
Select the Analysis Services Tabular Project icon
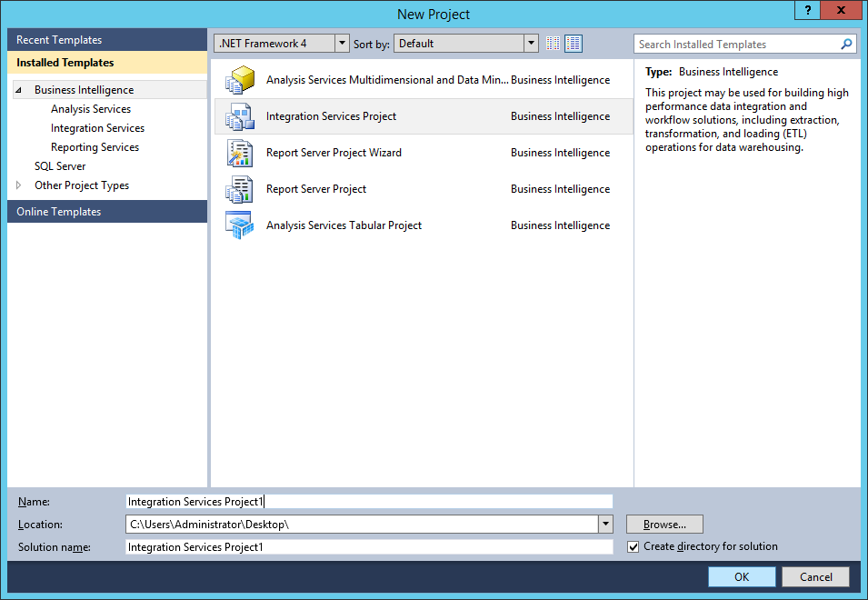pyautogui.click(x=239, y=225)
